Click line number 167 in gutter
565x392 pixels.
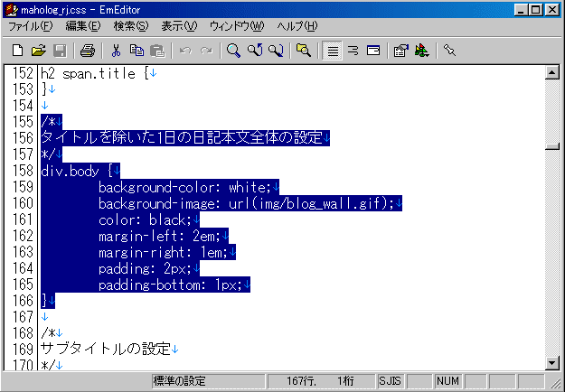coord(23,317)
